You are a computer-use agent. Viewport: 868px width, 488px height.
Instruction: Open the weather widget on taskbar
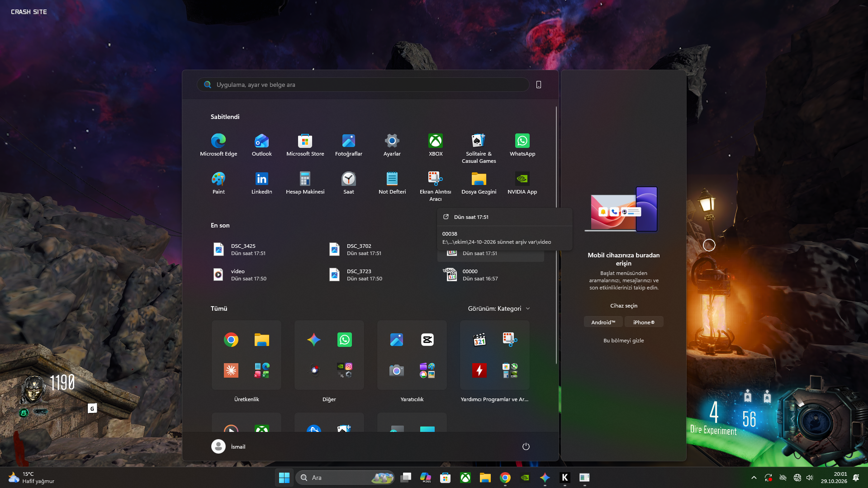click(x=31, y=478)
